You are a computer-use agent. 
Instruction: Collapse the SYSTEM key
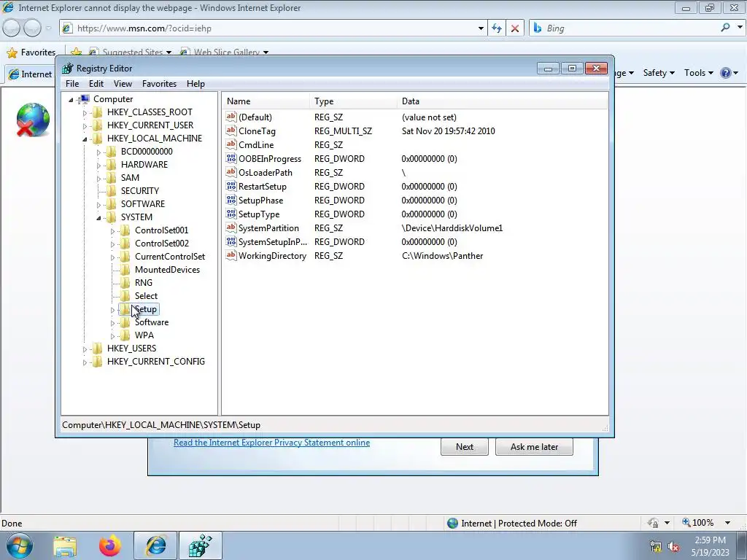coord(98,217)
